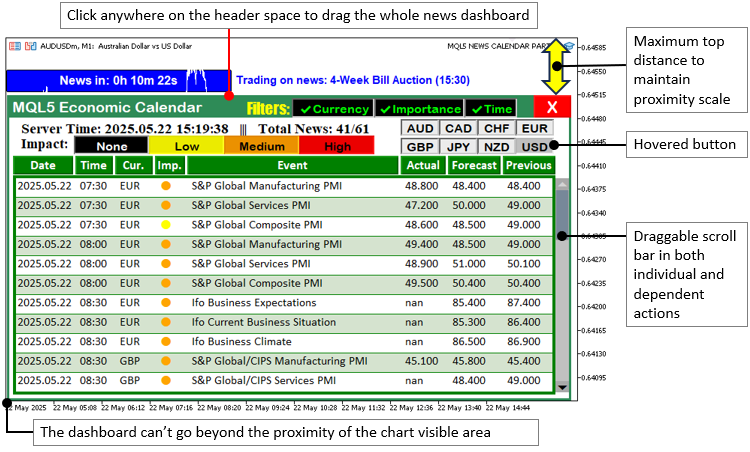Select the 07:30 S&P Global Composite PMI event
750x452 pixels.
tap(284, 225)
